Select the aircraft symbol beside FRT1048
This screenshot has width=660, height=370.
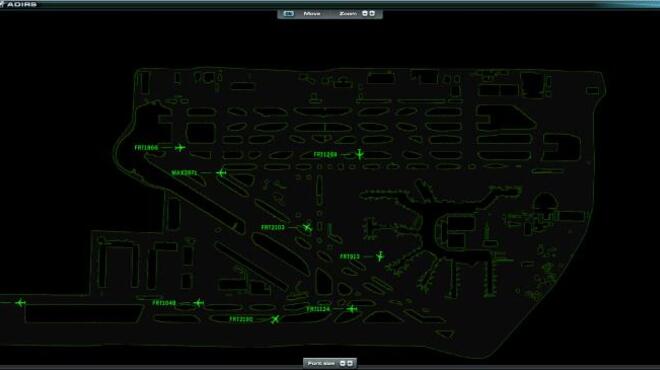tap(199, 303)
